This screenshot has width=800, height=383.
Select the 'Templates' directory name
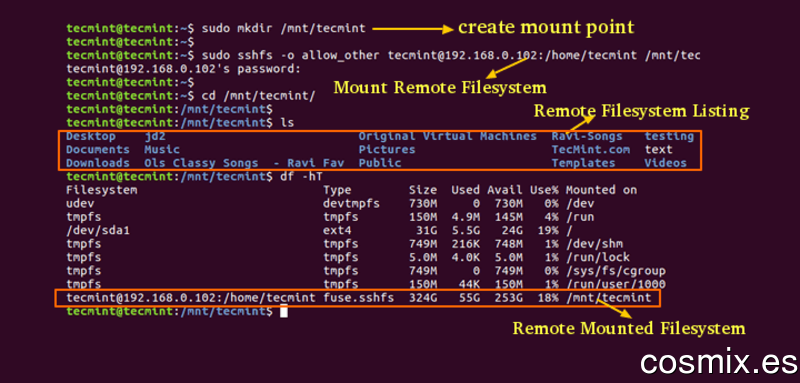pos(583,163)
